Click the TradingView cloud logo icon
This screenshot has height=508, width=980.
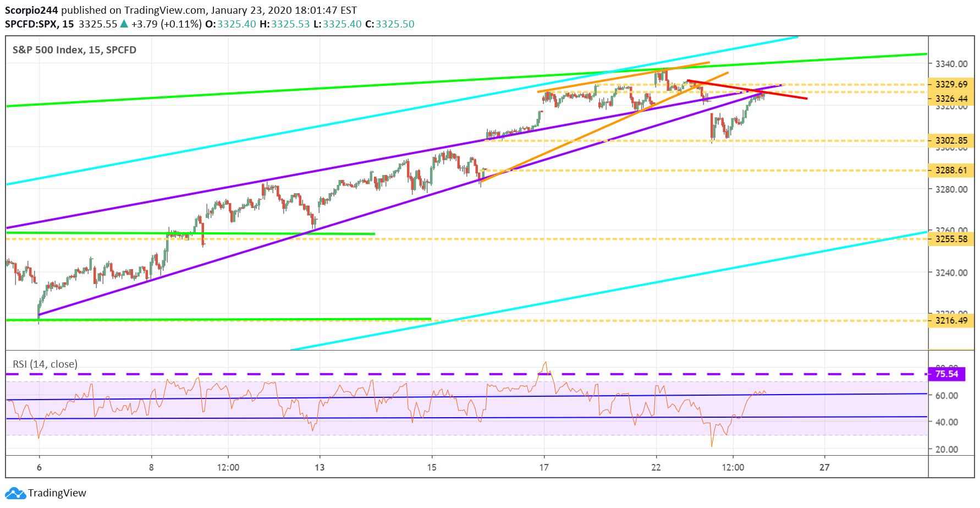click(x=15, y=493)
